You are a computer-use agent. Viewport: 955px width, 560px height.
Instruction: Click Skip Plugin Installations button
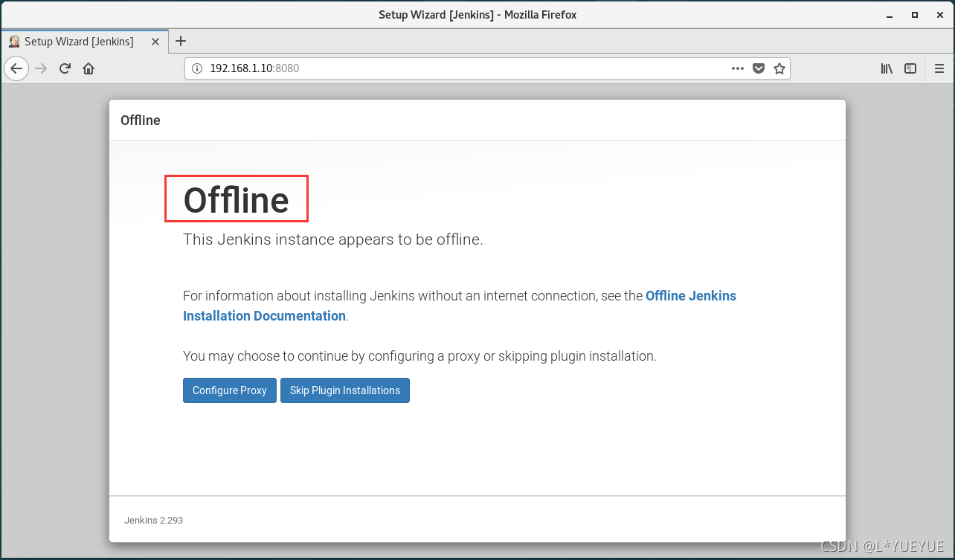point(345,390)
